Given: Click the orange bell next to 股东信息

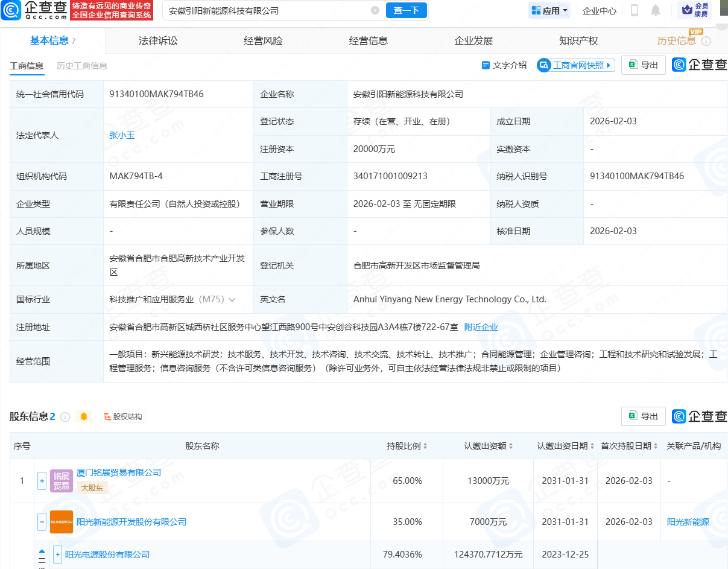Looking at the screenshot, I should [84, 416].
